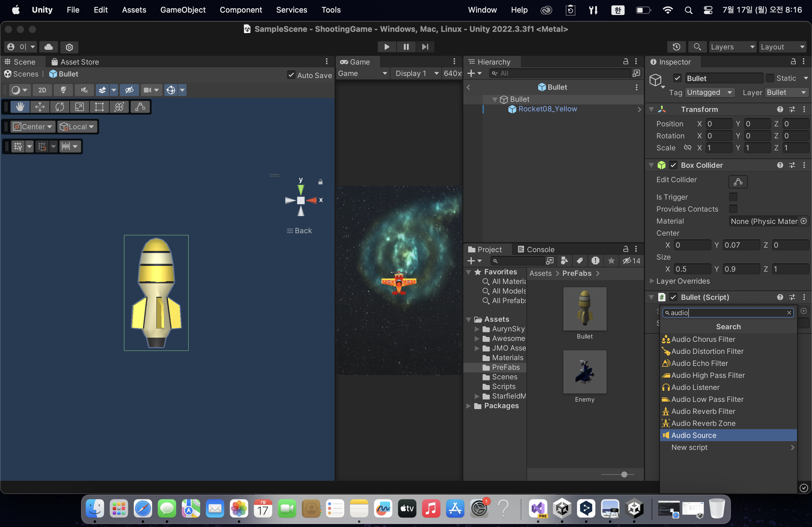Select the Enemy prefab thumbnail
Viewport: 812px width, 527px height.
[584, 372]
